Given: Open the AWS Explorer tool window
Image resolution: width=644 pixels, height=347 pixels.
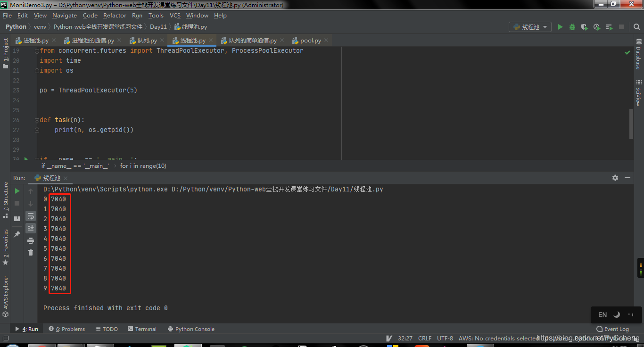Looking at the screenshot, I should pyautogui.click(x=6, y=296).
